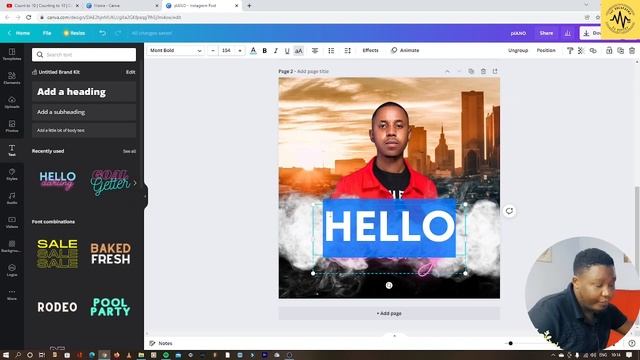The width and height of the screenshot is (640, 360).
Task: Open the Audio panel in the sidebar
Action: click(12, 198)
